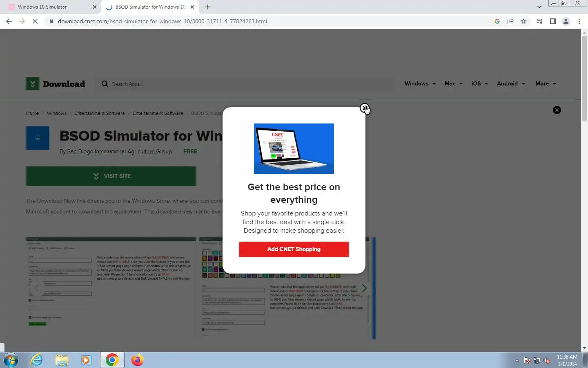Click the BSOD Simulator app icon
This screenshot has height=368, width=588.
click(x=38, y=138)
